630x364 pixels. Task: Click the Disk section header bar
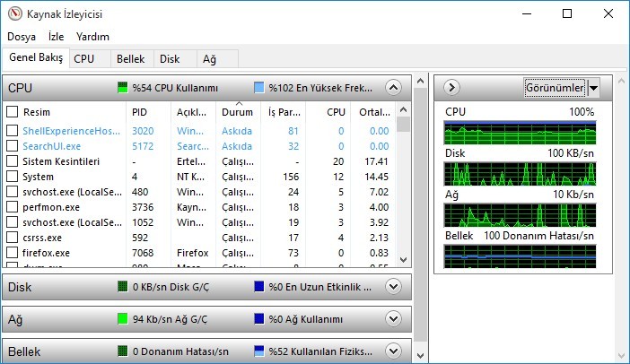[207, 287]
